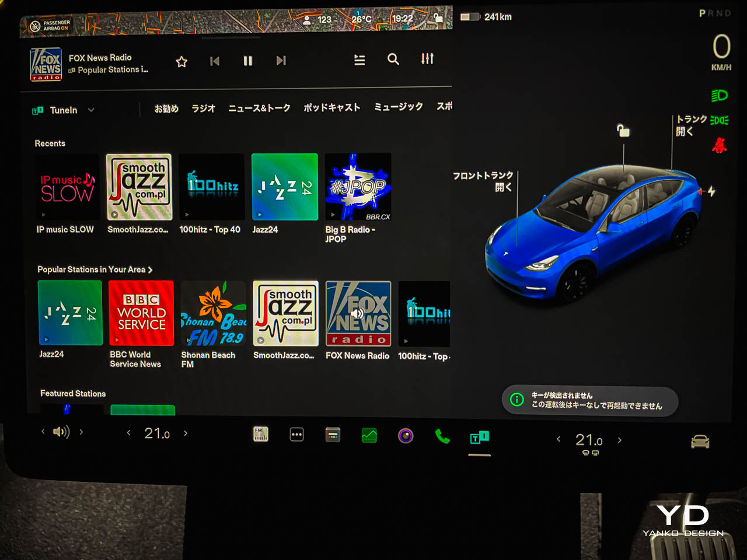The image size is (747, 560).
Task: Skip to the next station
Action: point(281,61)
